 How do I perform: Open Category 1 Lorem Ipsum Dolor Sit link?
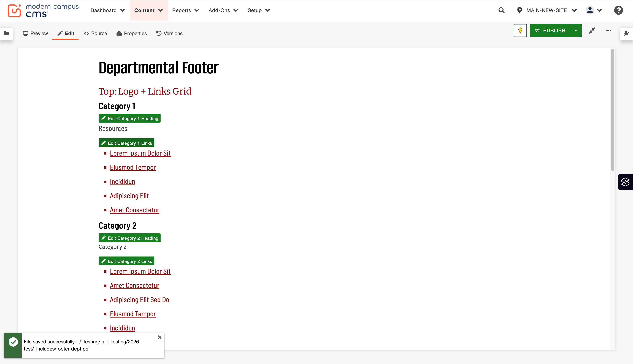click(x=140, y=153)
